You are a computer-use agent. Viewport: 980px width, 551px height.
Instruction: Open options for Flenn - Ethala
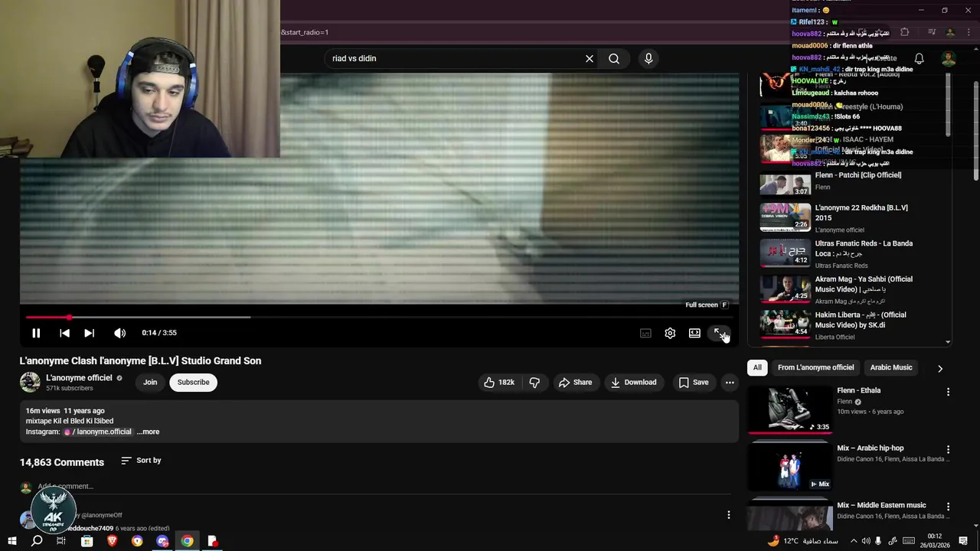click(x=948, y=392)
